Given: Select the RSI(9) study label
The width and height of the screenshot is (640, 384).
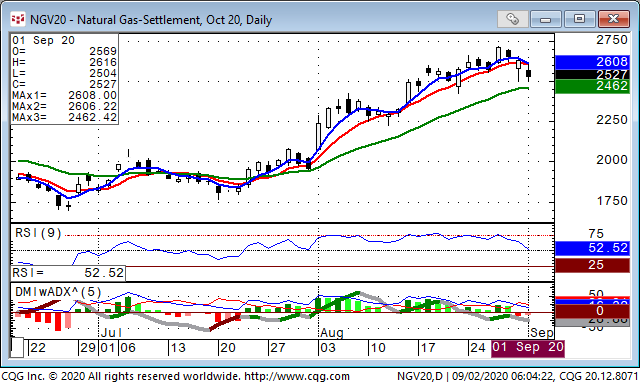Looking at the screenshot, I should pyautogui.click(x=38, y=233).
